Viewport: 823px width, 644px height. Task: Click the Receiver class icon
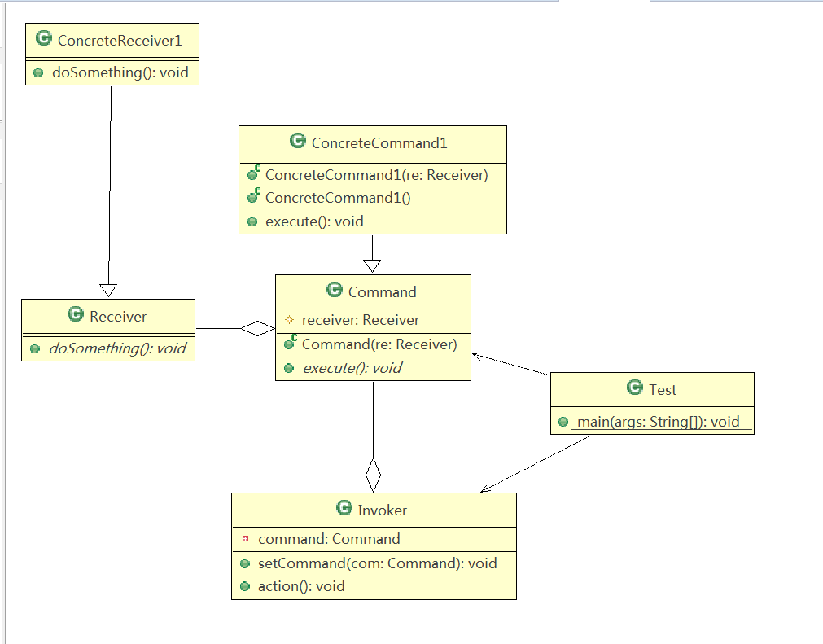click(x=76, y=314)
